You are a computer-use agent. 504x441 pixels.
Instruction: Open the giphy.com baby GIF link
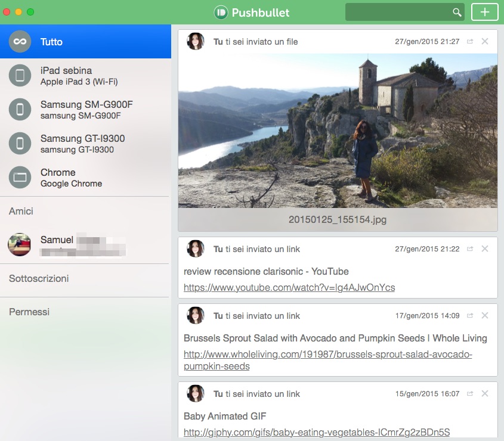point(316,432)
